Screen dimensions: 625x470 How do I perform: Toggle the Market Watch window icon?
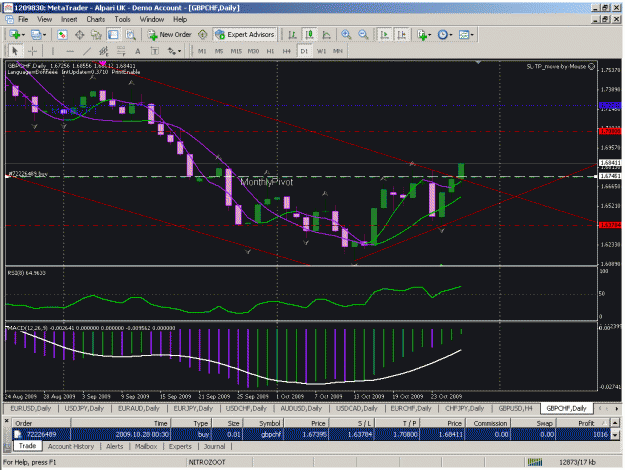[62, 35]
